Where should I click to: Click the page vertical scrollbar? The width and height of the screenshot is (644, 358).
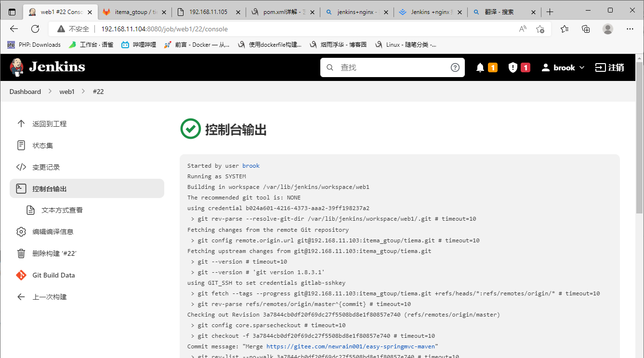(x=640, y=137)
